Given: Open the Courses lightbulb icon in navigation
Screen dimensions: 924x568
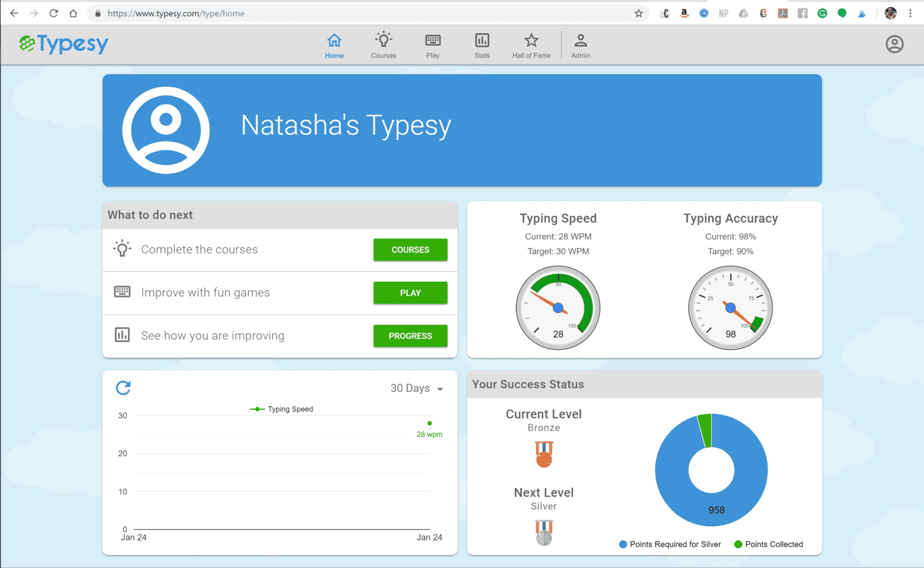Looking at the screenshot, I should pos(383,41).
